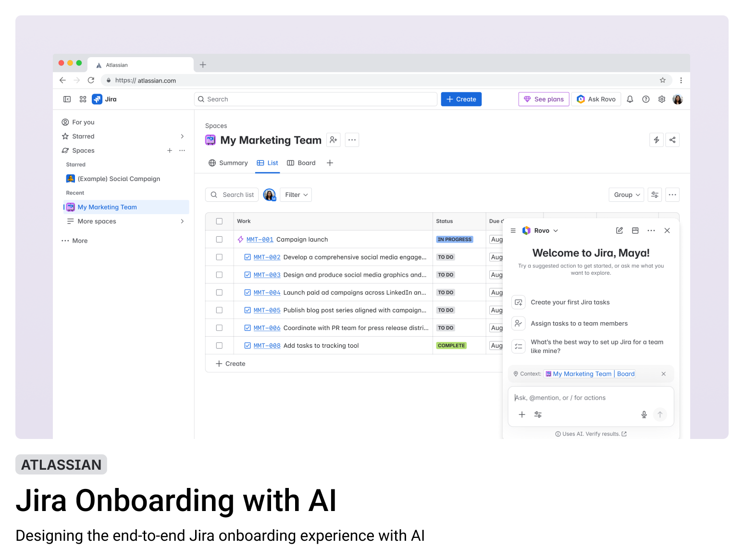Screen dimensions: 744x560
Task: Collapse the sidebar using the top-left icon
Action: tap(67, 99)
